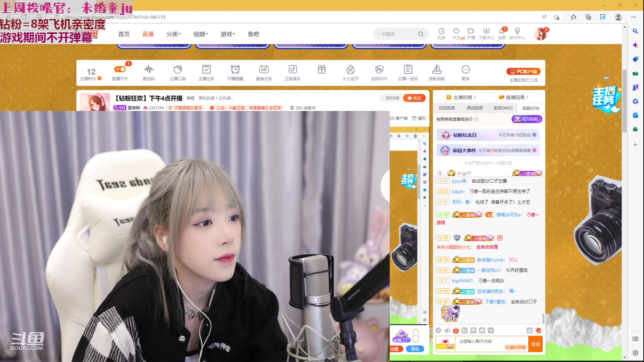Expand 视频 video dropdown

click(201, 34)
